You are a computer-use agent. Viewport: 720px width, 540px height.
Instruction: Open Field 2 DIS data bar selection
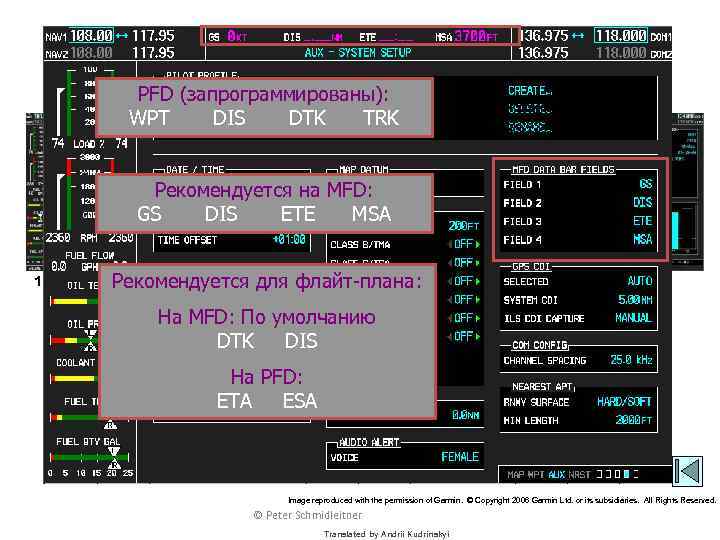tap(642, 202)
